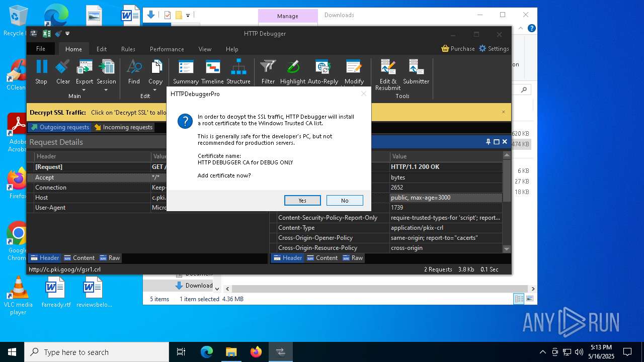Show hidden system tray icons
Screen dimensions: 644x362
[542, 352]
